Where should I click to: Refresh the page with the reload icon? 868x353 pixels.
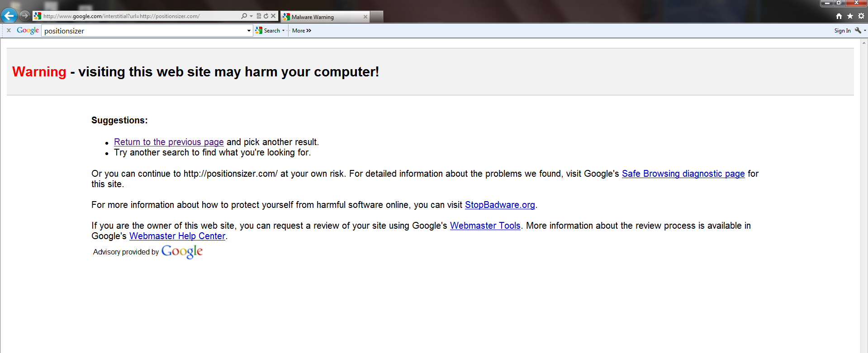pyautogui.click(x=266, y=16)
